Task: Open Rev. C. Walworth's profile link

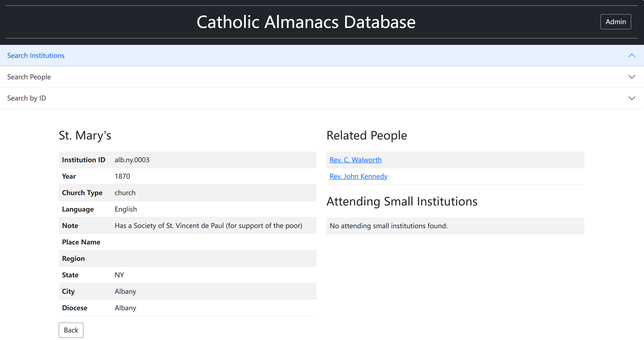Action: coord(356,160)
